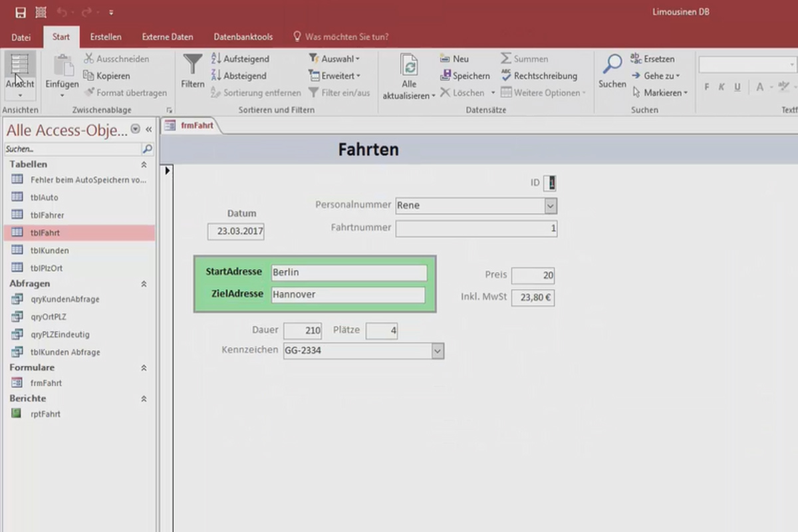Viewport: 798px width, 532px height.
Task: Open navigation pane options dropdown arrow
Action: pos(136,129)
